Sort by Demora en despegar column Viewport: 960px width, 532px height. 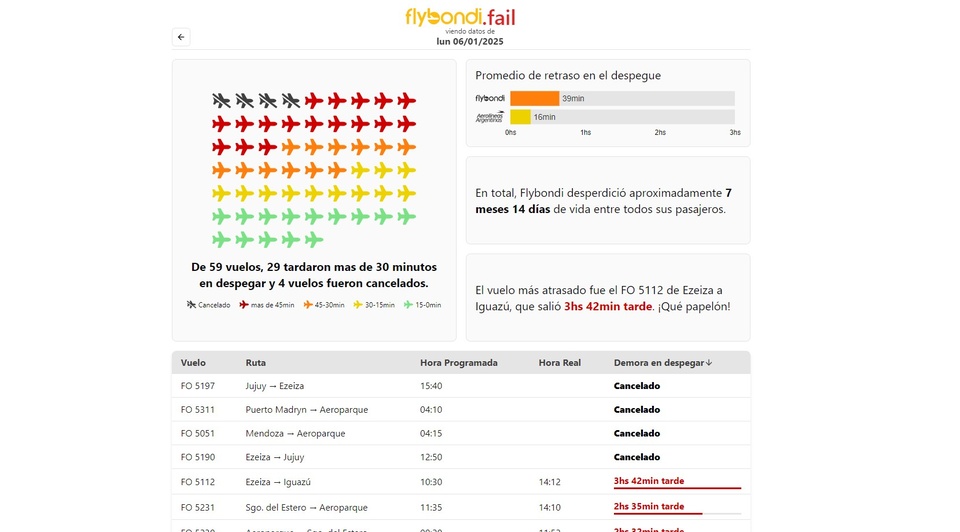tap(663, 363)
